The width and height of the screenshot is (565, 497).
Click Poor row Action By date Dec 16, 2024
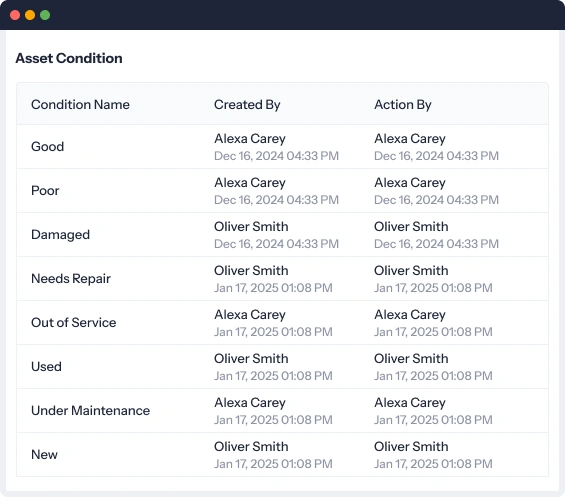(x=436, y=200)
